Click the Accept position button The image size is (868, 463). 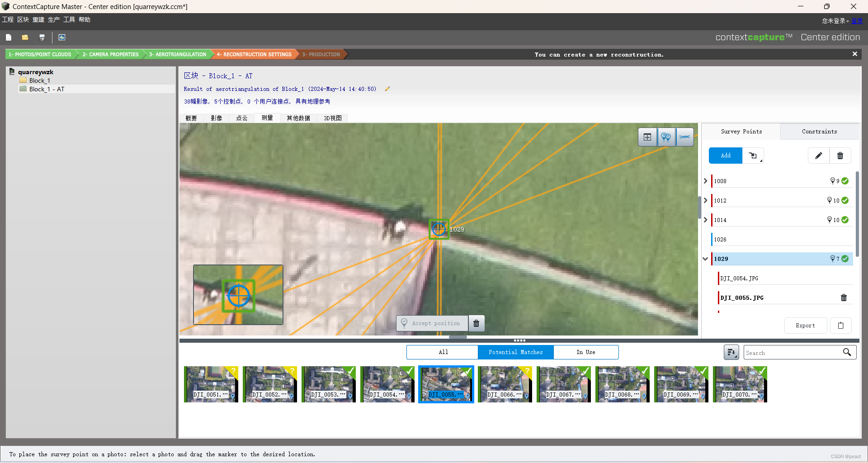click(x=431, y=323)
